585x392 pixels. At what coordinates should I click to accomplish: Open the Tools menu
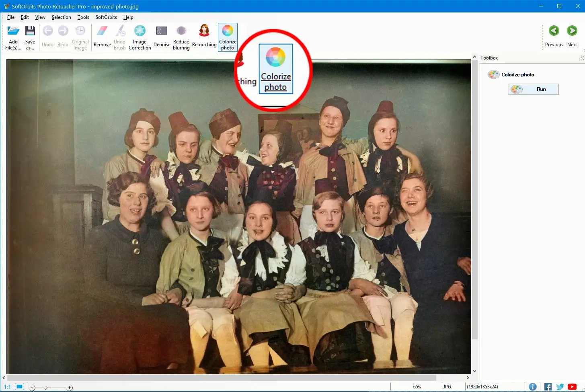pos(83,17)
